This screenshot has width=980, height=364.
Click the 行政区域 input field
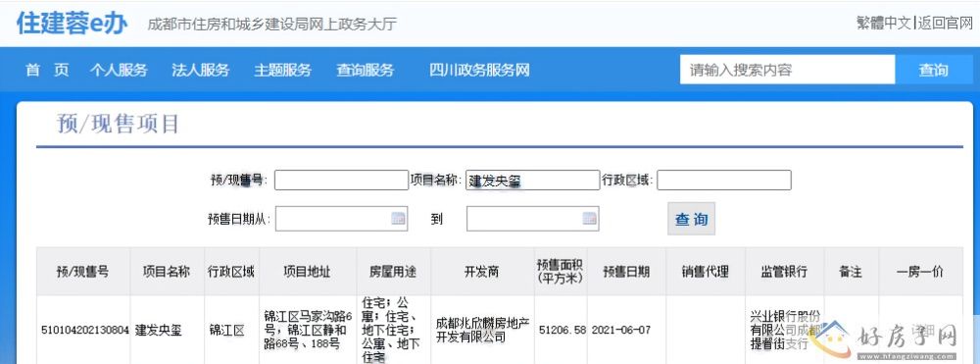pyautogui.click(x=724, y=181)
